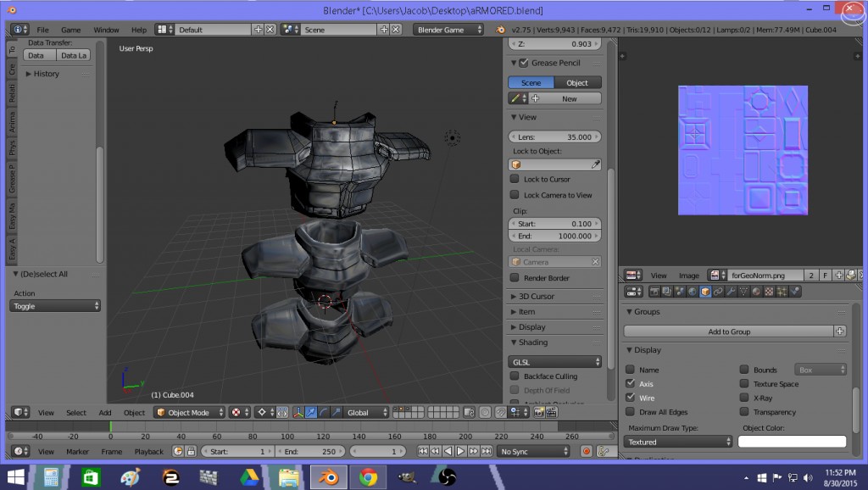Open the Texture properties tab
Viewport: 868px width, 490px height.
[x=769, y=291]
